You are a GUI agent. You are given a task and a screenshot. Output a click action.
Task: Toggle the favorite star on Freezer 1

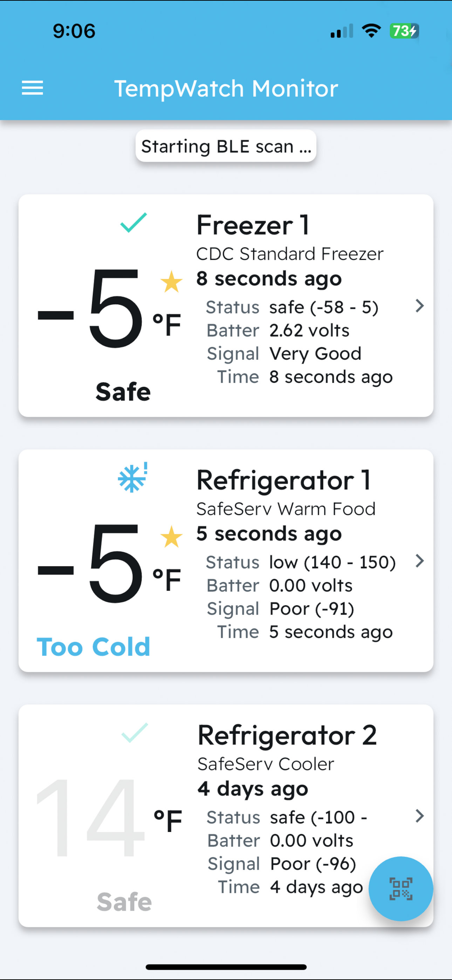(x=172, y=282)
